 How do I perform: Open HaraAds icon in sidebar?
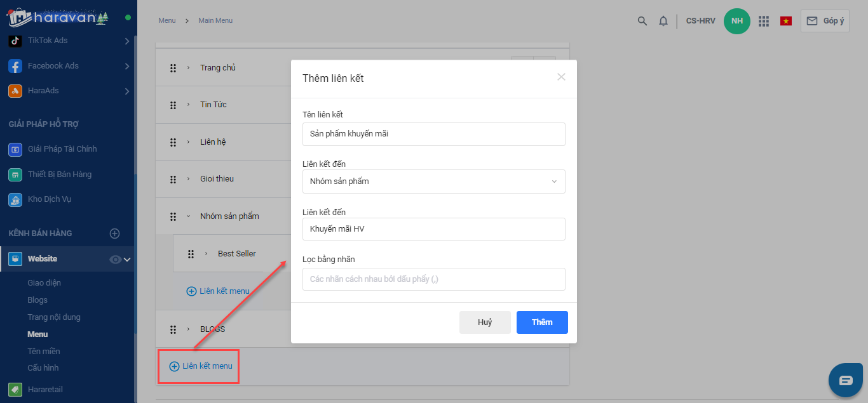tap(15, 91)
